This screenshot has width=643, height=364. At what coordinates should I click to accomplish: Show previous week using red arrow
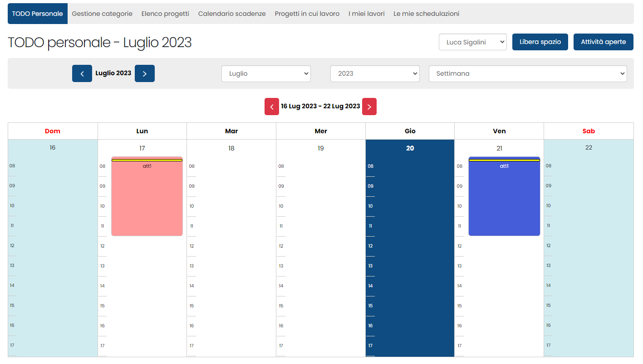click(x=272, y=107)
